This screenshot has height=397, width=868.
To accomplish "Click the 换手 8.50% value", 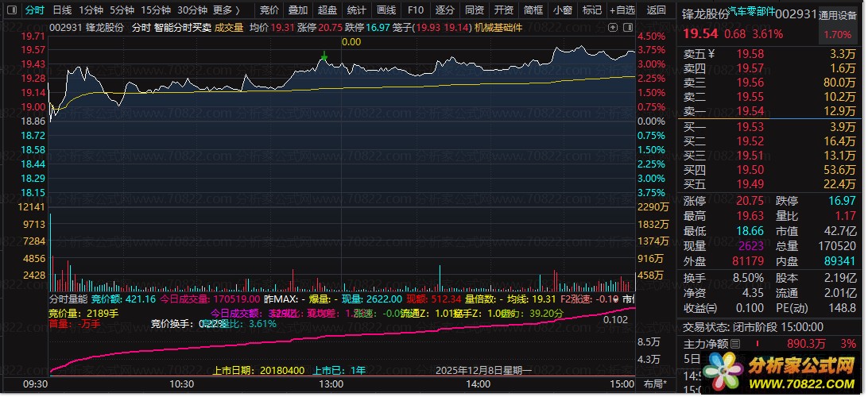I will [x=749, y=278].
